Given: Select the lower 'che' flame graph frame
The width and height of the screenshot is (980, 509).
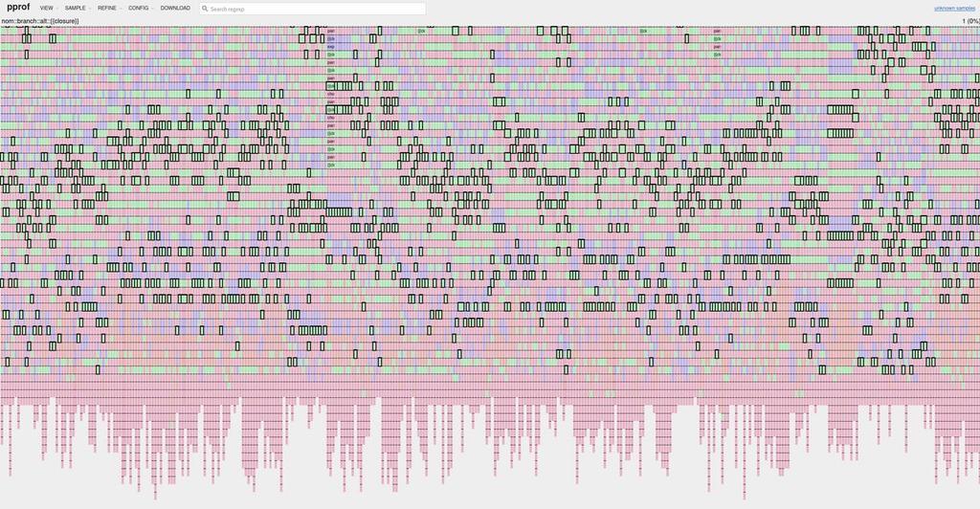Looking at the screenshot, I should [x=331, y=118].
